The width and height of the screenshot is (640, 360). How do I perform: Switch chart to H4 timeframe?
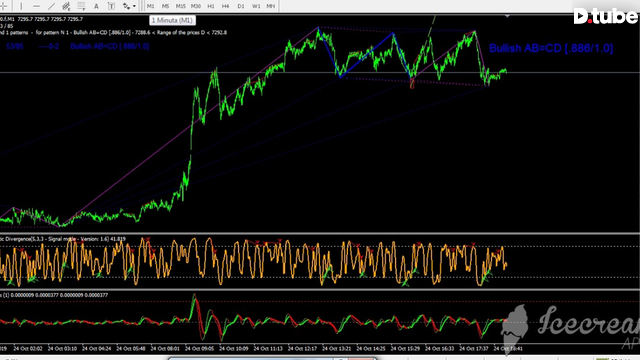tap(225, 6)
